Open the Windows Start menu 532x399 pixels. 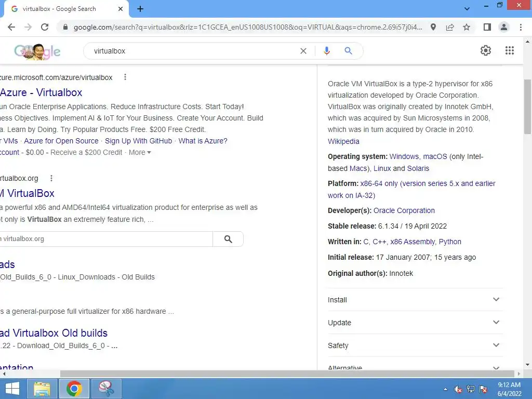click(x=12, y=389)
